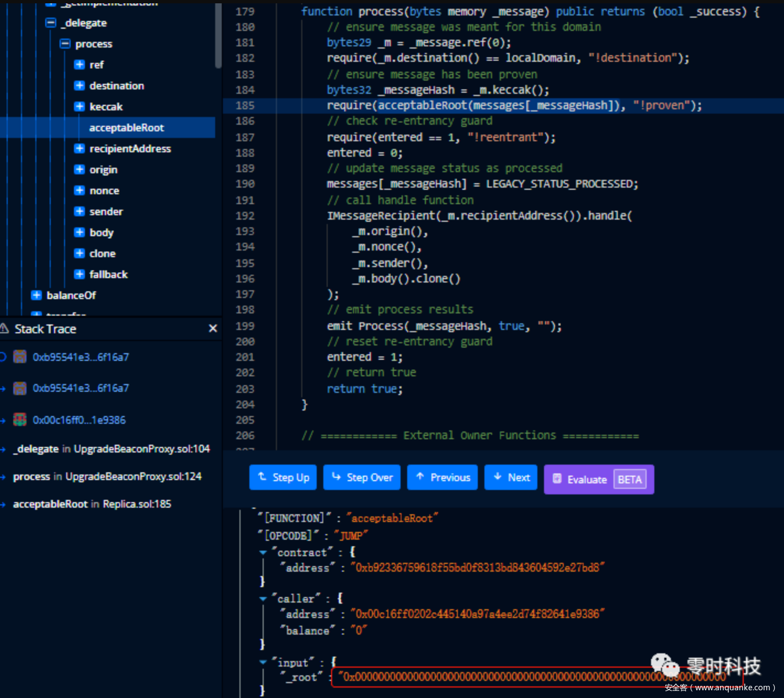Viewport: 784px width, 698px height.
Task: Click identicon of second 0xb95541e3 entry
Action: [x=20, y=388]
